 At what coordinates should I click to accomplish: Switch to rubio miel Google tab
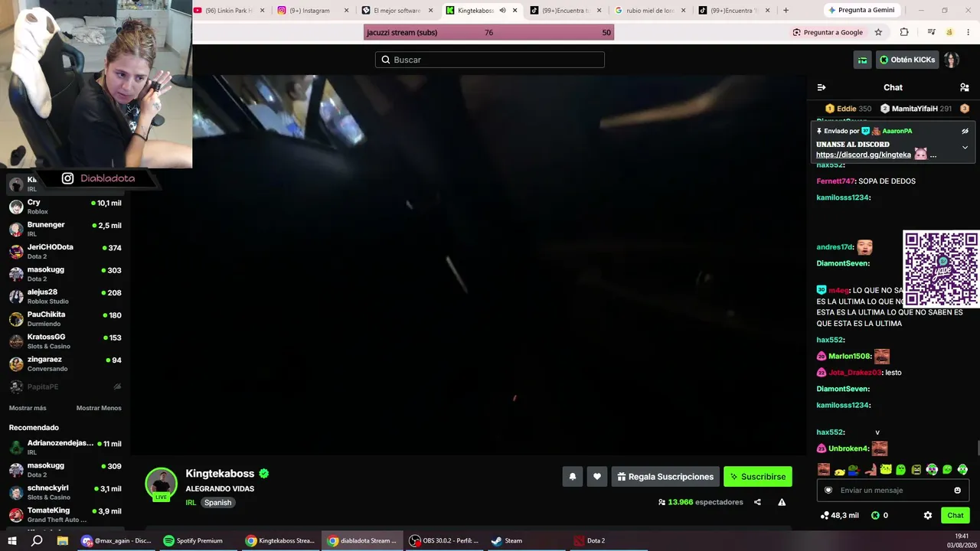[x=649, y=11]
